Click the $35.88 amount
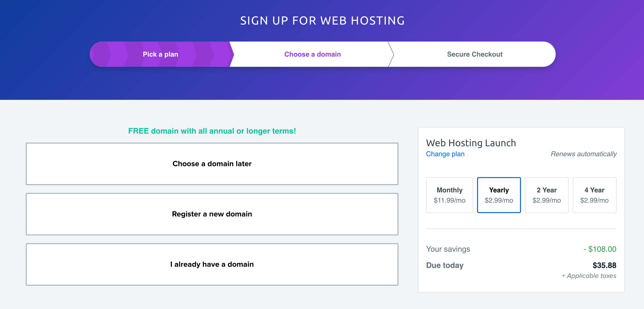 (x=604, y=265)
